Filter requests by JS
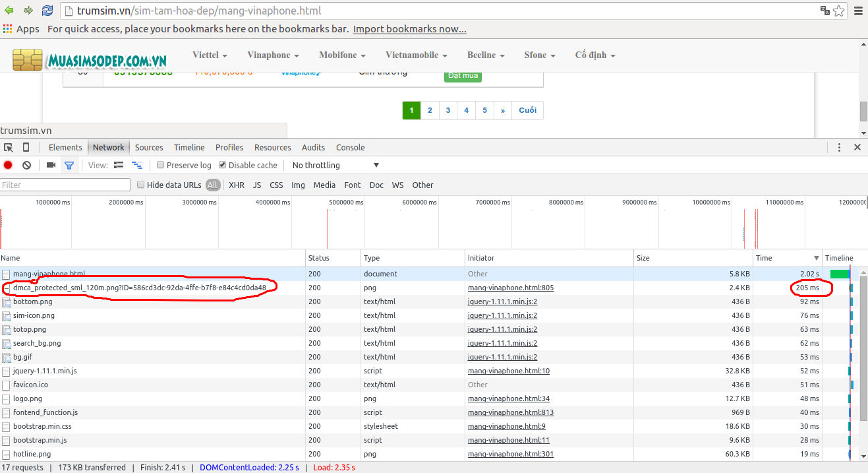The image size is (868, 473). tap(257, 185)
